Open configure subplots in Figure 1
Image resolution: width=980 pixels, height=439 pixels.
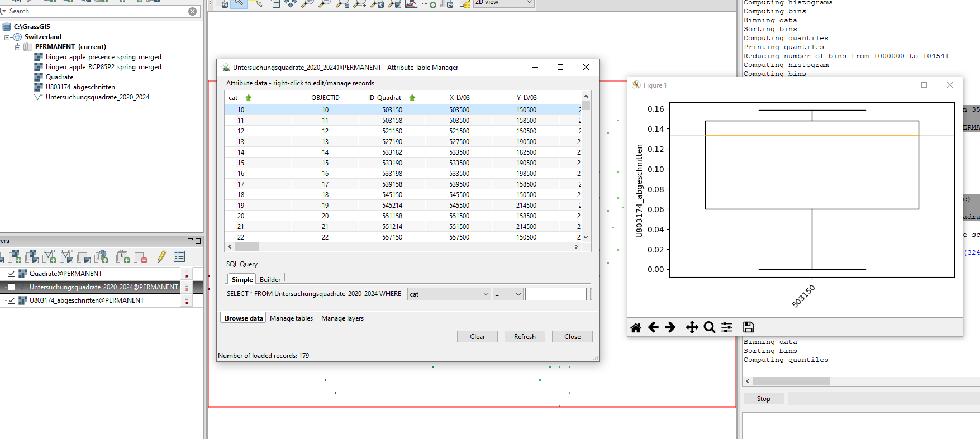click(x=727, y=327)
